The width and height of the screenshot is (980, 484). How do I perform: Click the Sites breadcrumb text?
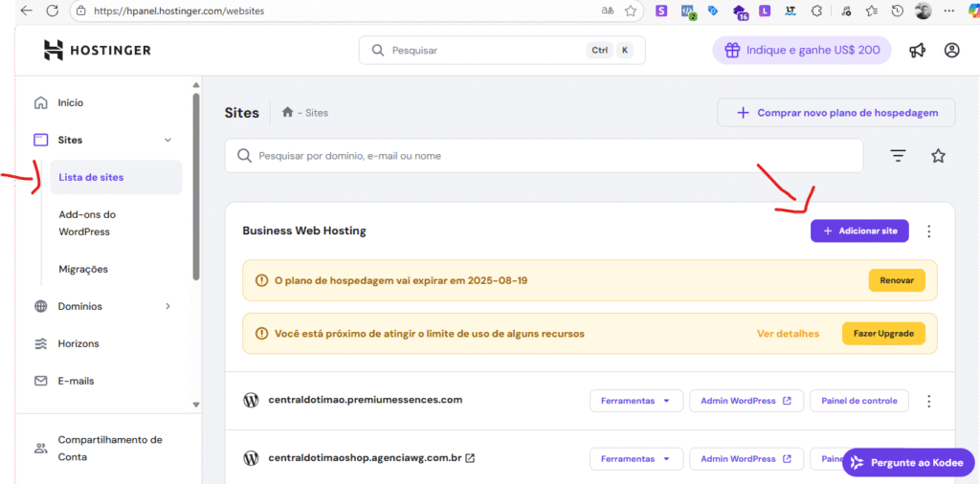pos(317,113)
